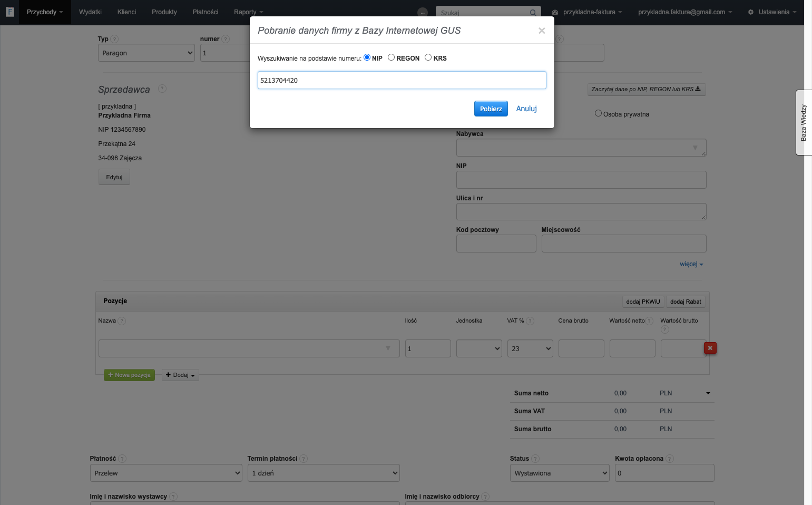
Task: Open the Baza Wiedzy side tab
Action: pyautogui.click(x=804, y=123)
